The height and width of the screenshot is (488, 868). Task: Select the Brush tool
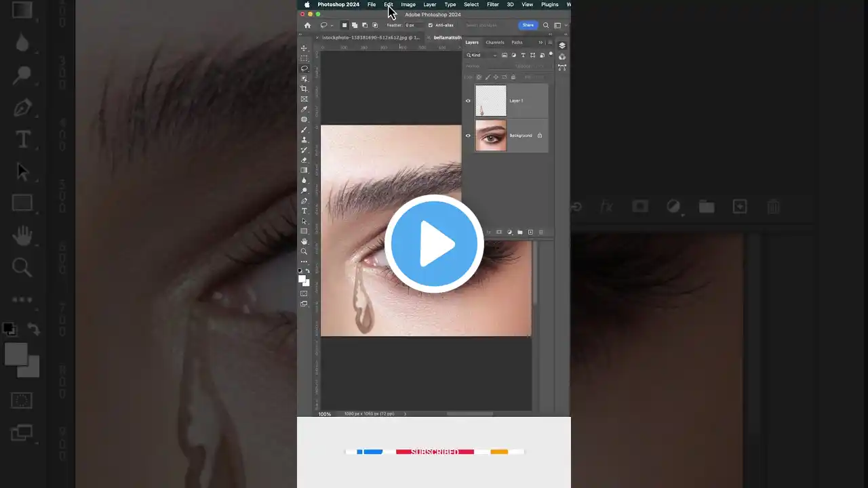(304, 129)
